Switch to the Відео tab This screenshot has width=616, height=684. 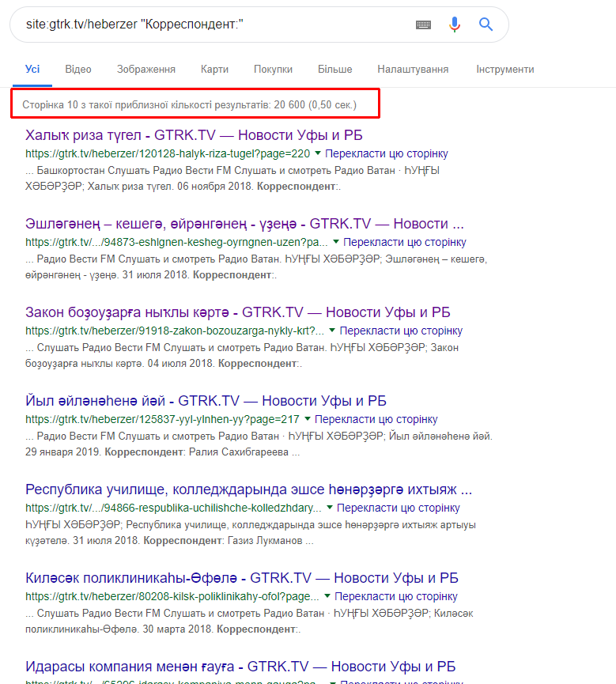(x=78, y=70)
